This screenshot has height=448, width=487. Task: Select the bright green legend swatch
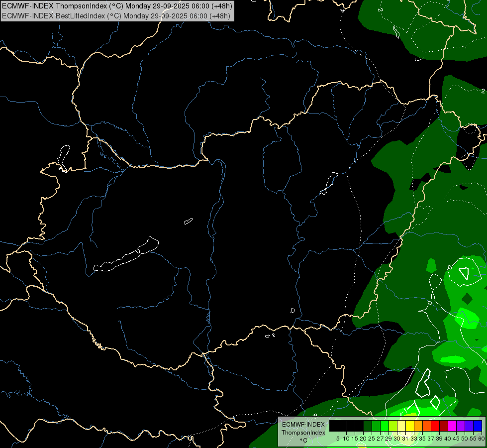coord(384,426)
